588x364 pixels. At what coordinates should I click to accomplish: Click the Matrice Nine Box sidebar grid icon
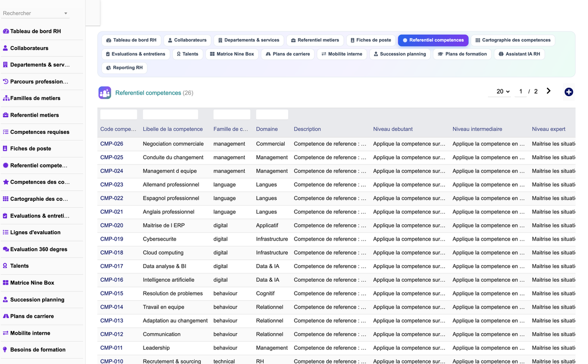point(6,283)
